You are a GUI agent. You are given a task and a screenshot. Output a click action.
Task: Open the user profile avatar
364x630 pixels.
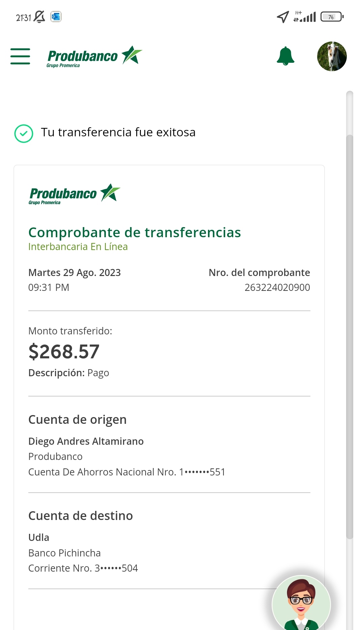point(332,56)
